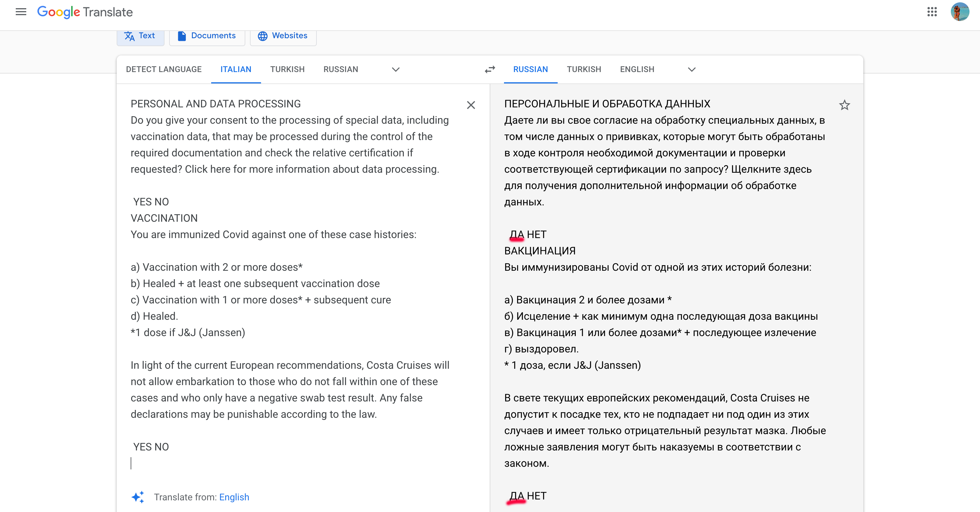
Task: Expand the source language list
Action: [x=396, y=69]
